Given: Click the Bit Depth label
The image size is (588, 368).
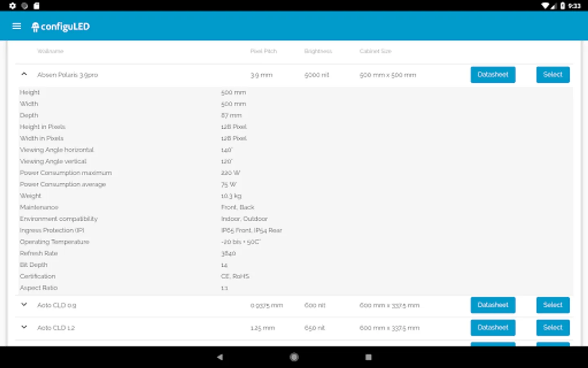Looking at the screenshot, I should [x=33, y=265].
